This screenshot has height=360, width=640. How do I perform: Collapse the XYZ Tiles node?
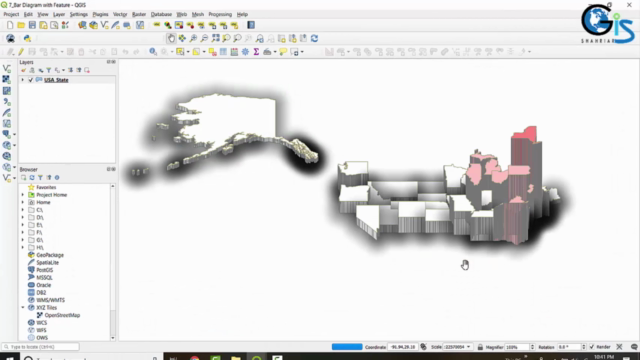tap(22, 308)
